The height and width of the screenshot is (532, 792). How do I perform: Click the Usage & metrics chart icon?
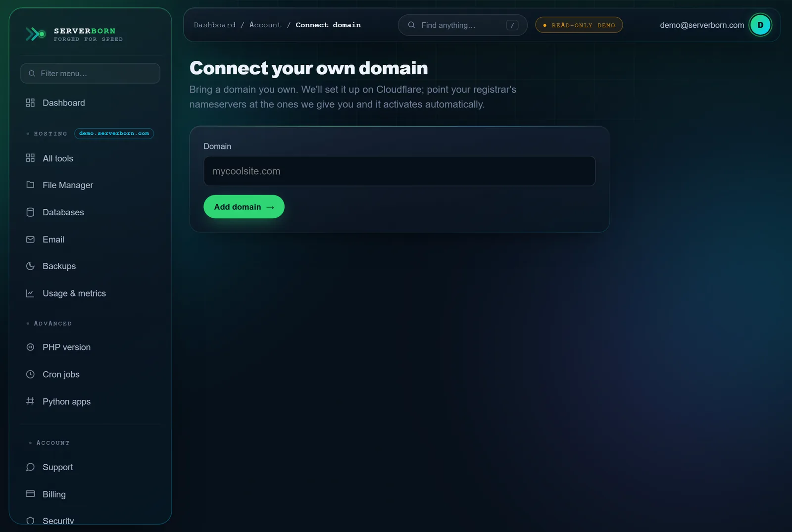[30, 293]
